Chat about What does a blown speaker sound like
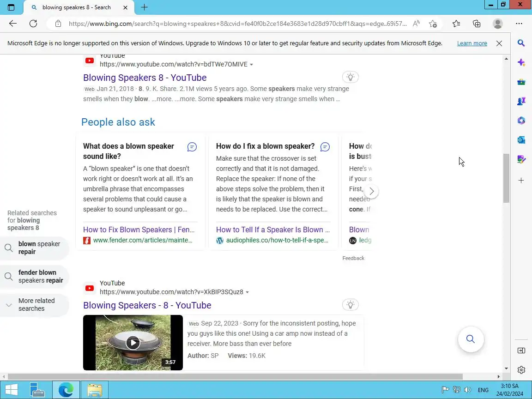Screen dimensions: 532x399 point(192,147)
